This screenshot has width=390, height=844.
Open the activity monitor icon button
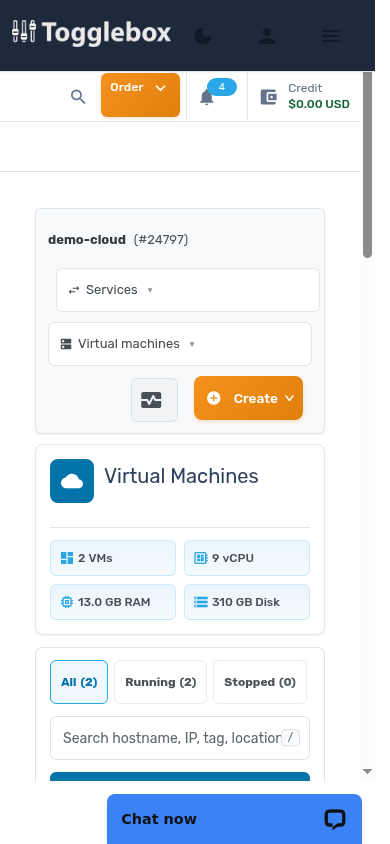point(154,400)
